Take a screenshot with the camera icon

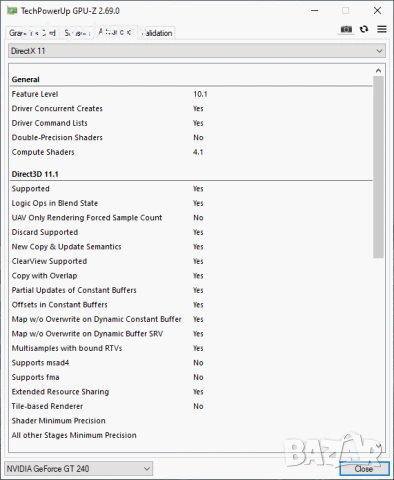(346, 29)
